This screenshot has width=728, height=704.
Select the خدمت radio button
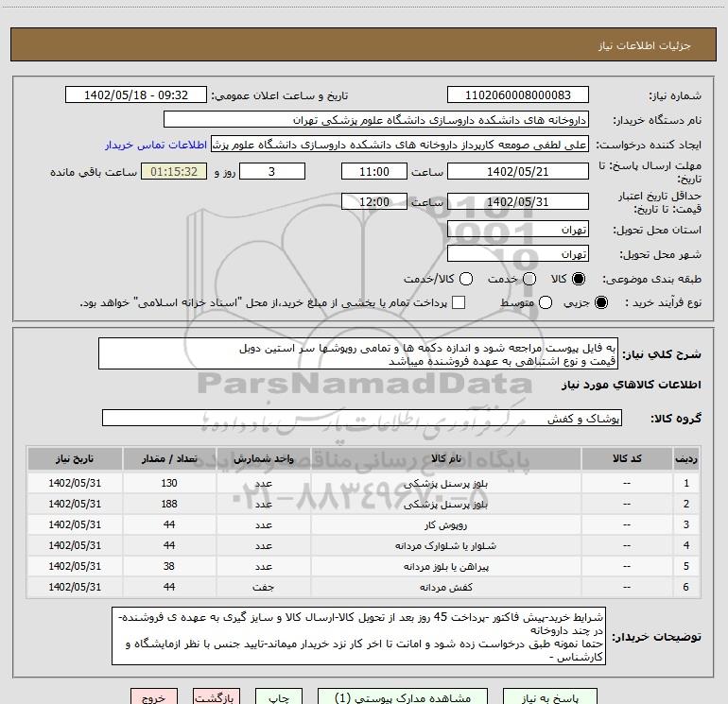(529, 279)
